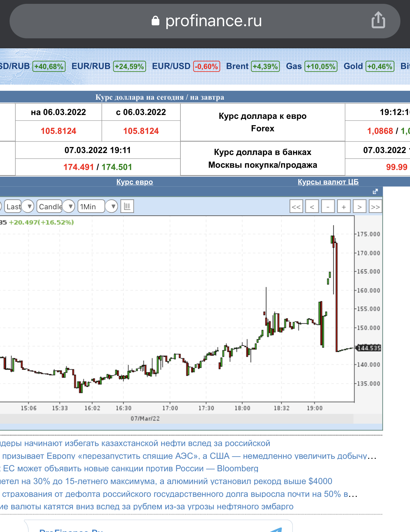Tap the 19:00 time axis label
The image size is (410, 532).
click(x=315, y=408)
